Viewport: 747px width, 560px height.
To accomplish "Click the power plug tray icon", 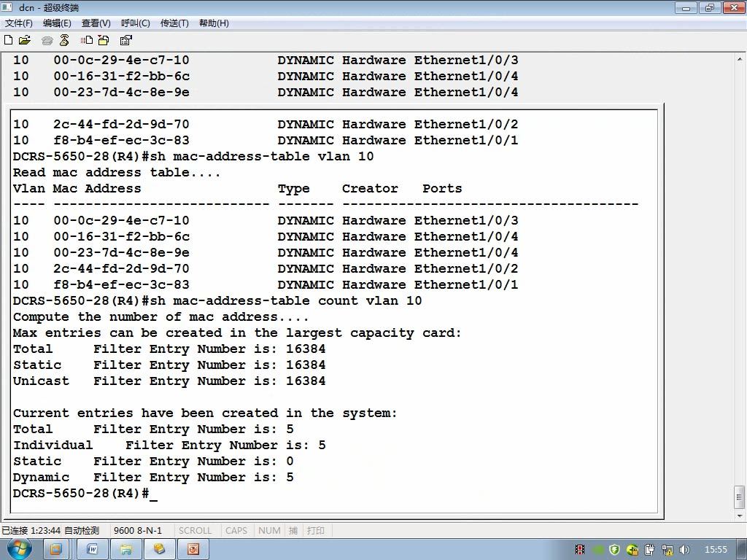I will pyautogui.click(x=650, y=550).
